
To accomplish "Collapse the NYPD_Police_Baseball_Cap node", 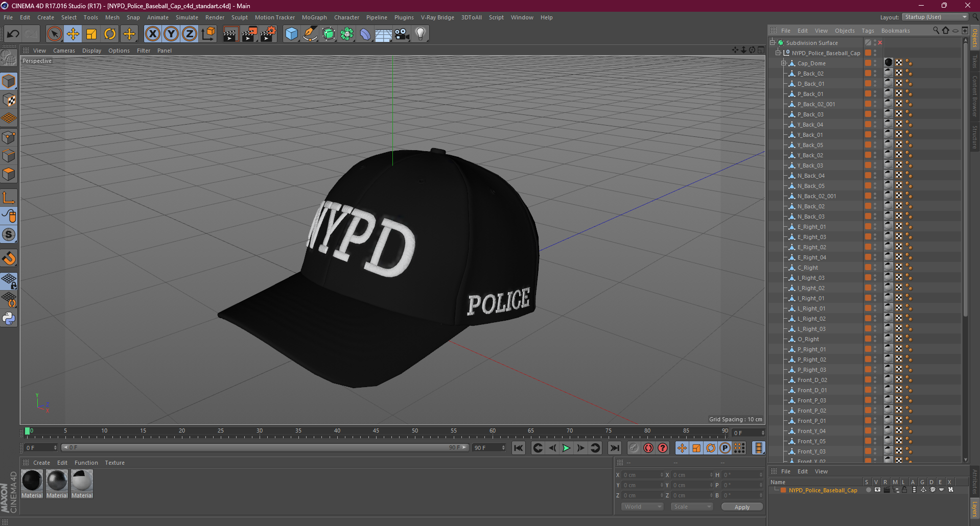I will click(x=779, y=53).
